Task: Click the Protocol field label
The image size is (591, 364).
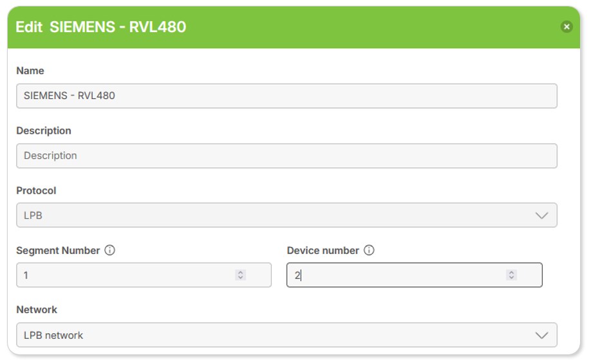Action: point(36,190)
